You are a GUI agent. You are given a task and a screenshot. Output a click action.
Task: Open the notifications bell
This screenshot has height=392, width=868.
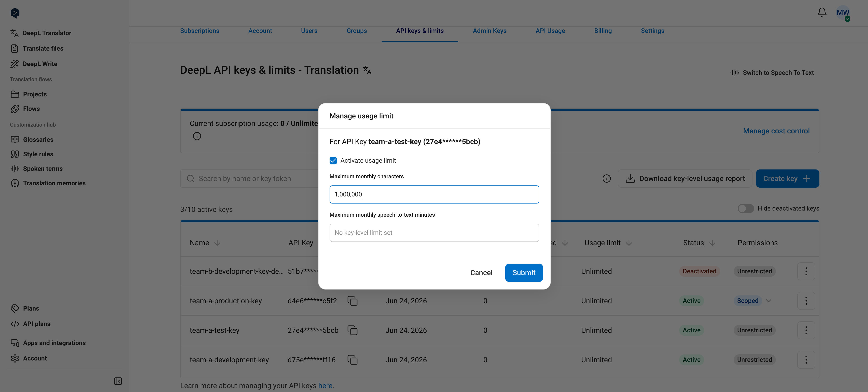tap(822, 12)
